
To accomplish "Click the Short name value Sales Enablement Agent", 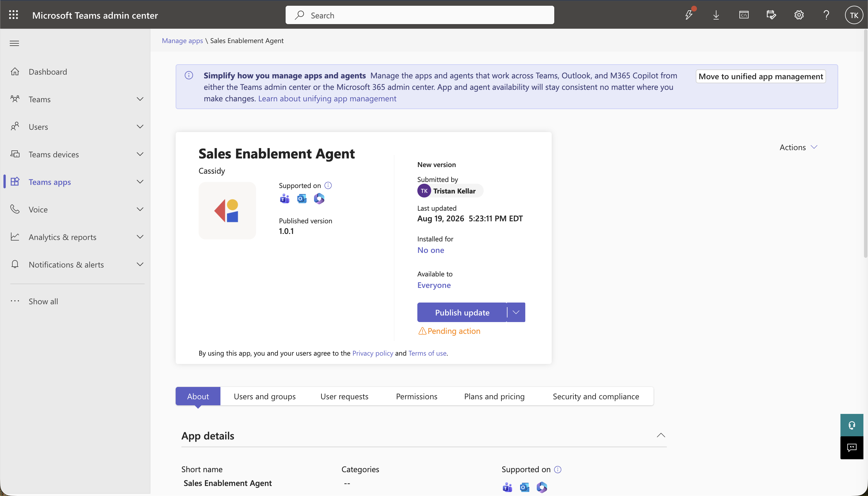I will tap(228, 483).
